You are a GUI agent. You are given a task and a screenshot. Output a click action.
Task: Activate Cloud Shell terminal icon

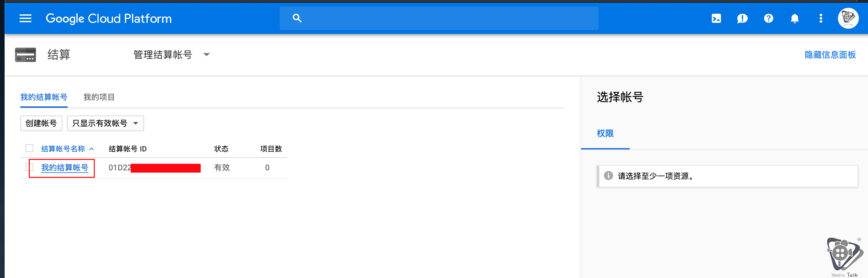tap(716, 18)
